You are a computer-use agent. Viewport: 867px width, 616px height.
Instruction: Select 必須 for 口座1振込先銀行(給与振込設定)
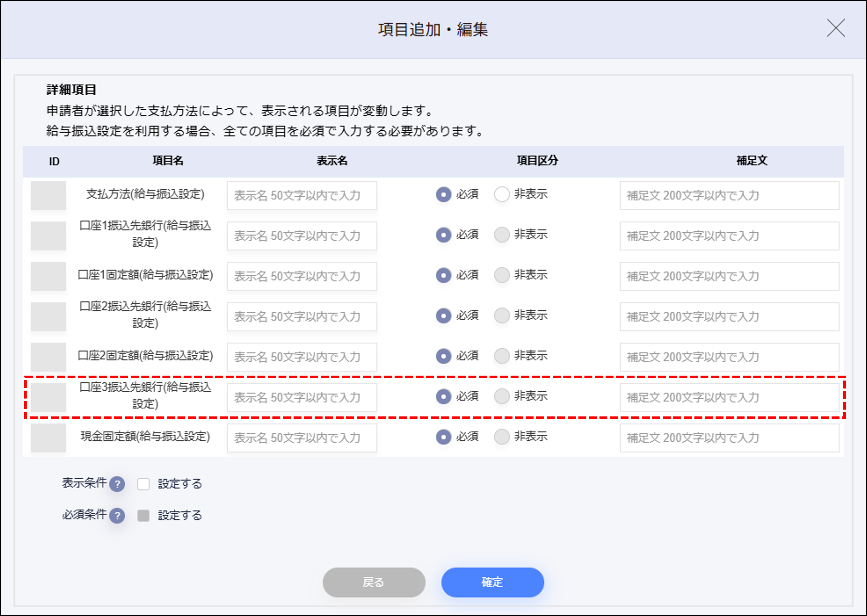point(443,235)
